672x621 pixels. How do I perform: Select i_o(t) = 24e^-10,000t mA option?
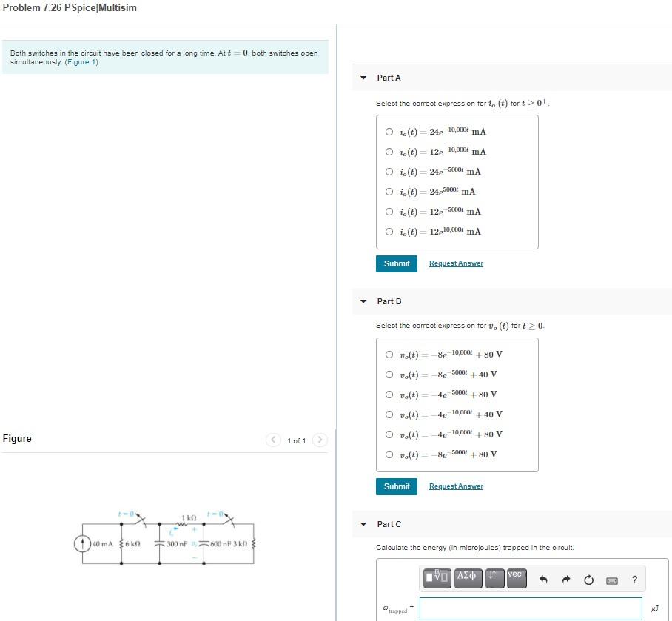click(x=389, y=132)
